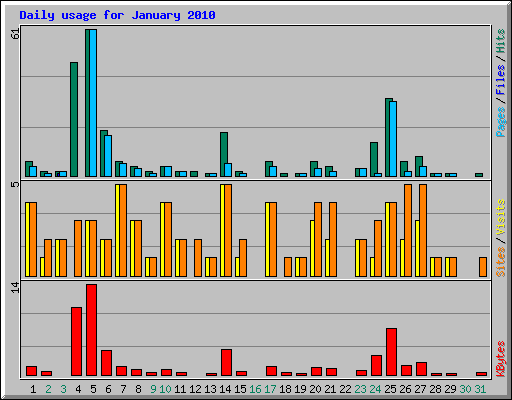Click the cyan pages bar for day 25
Screen dimensions: 512x400
(393, 139)
